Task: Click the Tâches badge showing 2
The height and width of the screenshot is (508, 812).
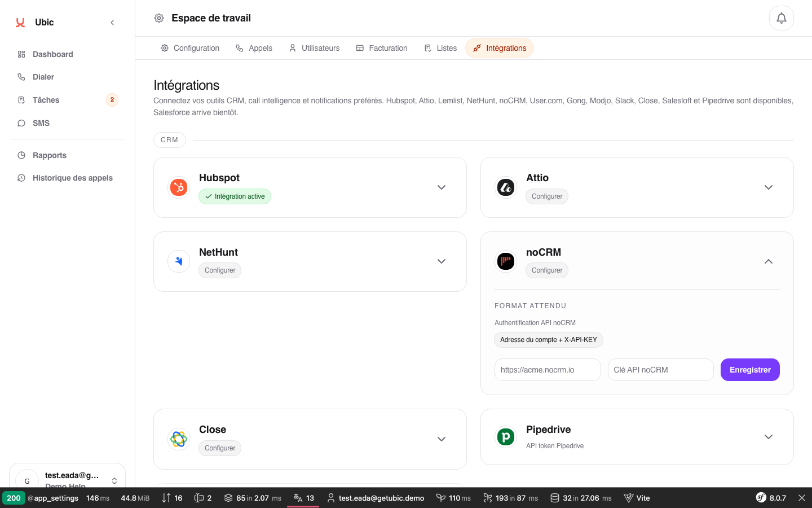Action: point(112,100)
